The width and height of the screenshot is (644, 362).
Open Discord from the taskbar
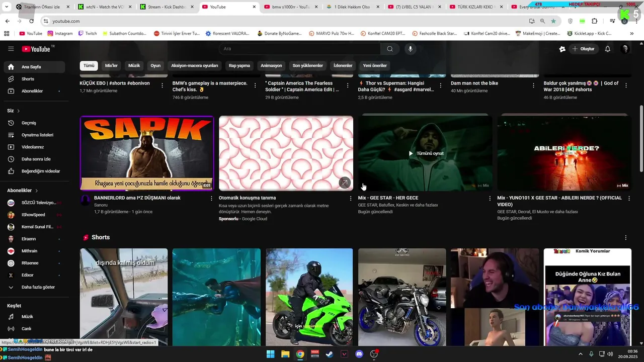pyautogui.click(x=359, y=354)
